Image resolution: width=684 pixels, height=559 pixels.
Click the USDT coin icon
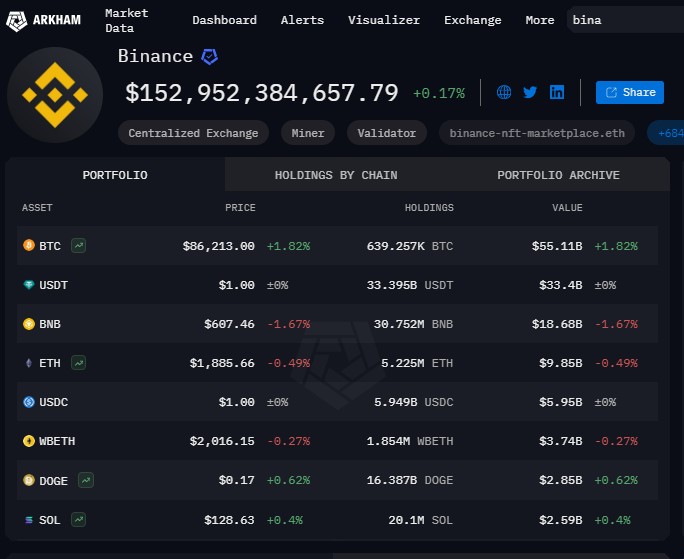coord(29,285)
